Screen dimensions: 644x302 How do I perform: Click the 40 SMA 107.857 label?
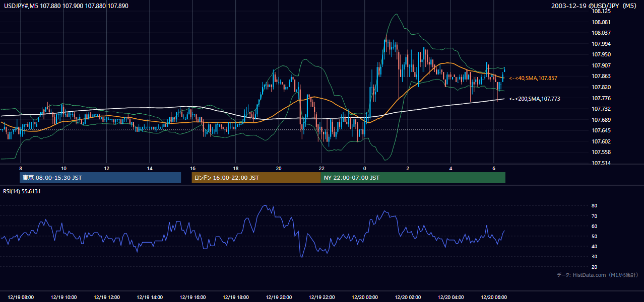tap(534, 79)
